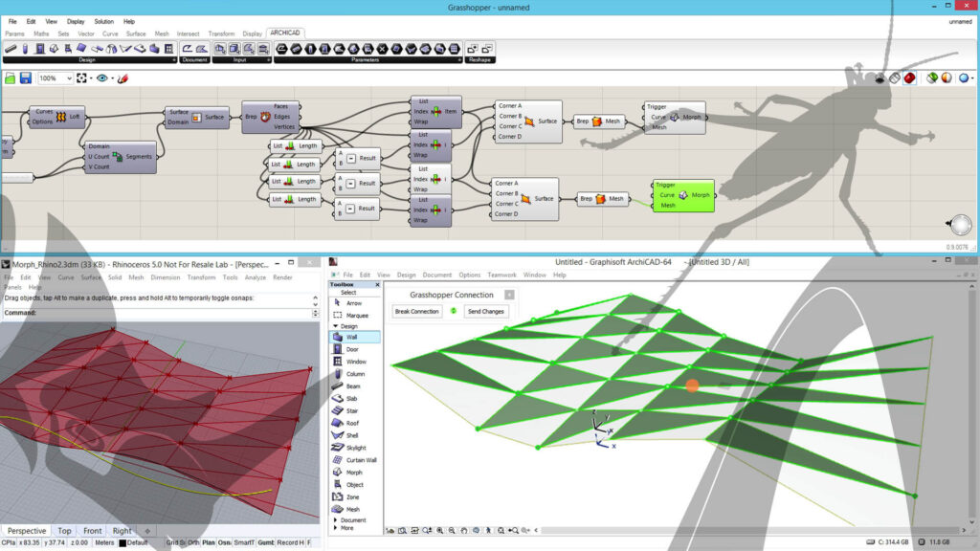Viewport: 980px width, 551px height.
Task: Toggle Grid Snap in Rhino status bar
Action: coord(175,543)
